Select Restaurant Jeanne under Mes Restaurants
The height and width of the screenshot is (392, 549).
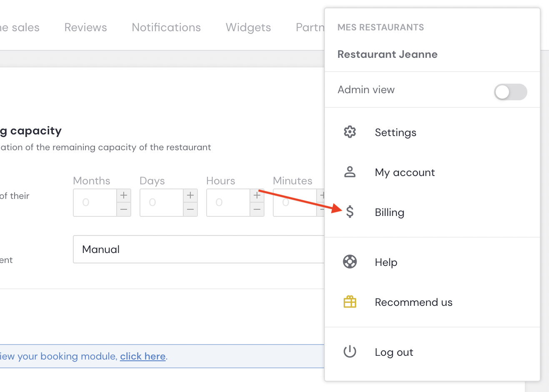pos(387,54)
